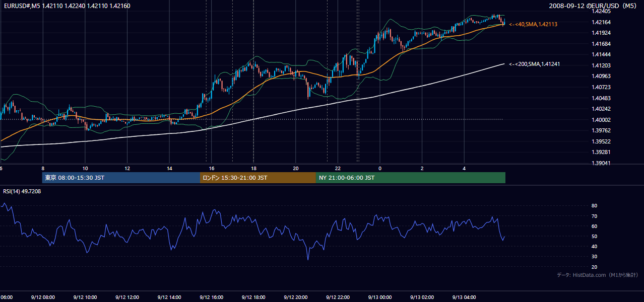Click hour label 12 under price chart
This screenshot has height=302, width=644.
pyautogui.click(x=127, y=169)
